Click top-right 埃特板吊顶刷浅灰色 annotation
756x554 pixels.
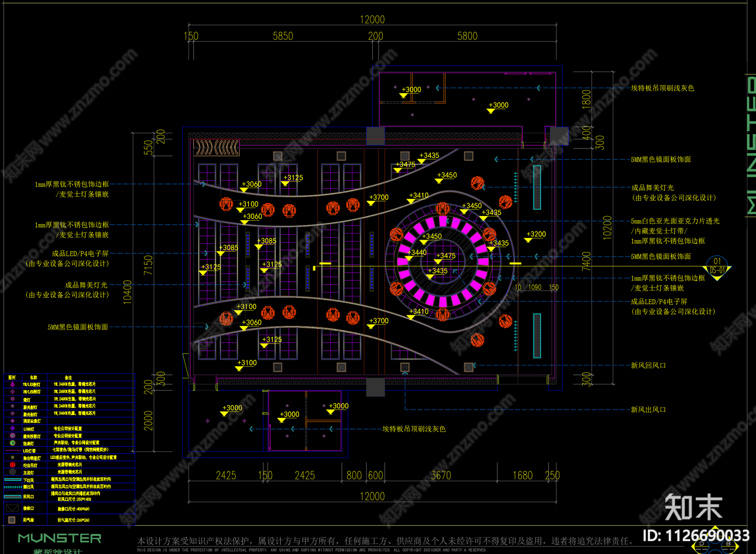pyautogui.click(x=662, y=88)
